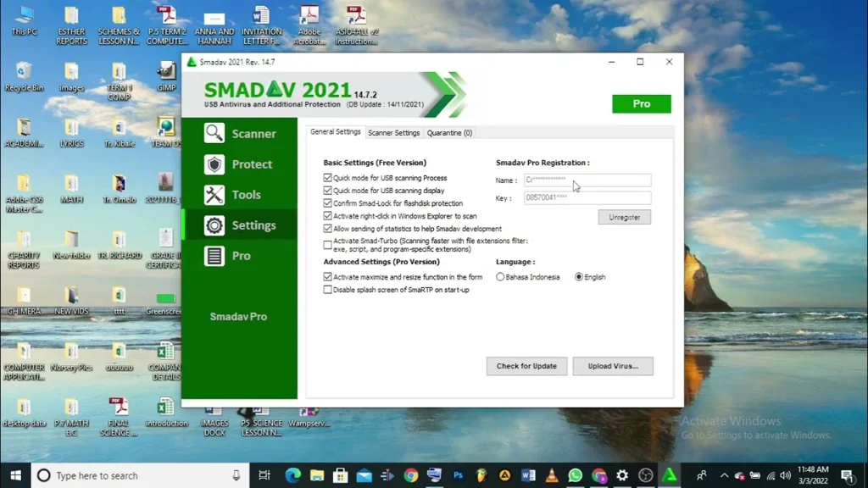The height and width of the screenshot is (488, 868).
Task: Switch to the Scanner Settings tab
Action: [393, 132]
